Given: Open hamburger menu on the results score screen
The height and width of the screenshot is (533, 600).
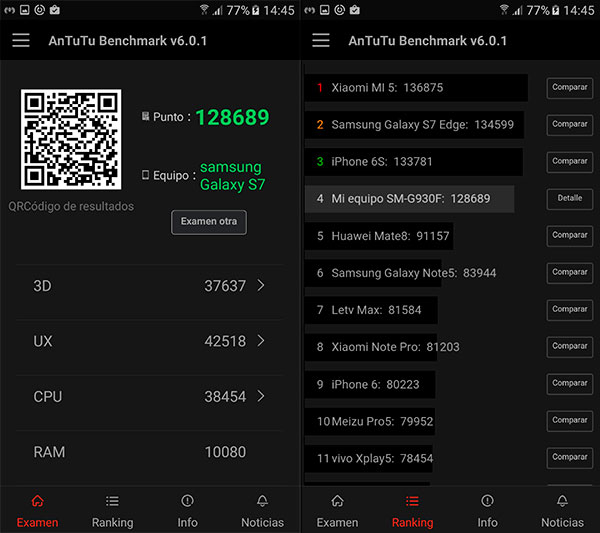Looking at the screenshot, I should (x=21, y=41).
